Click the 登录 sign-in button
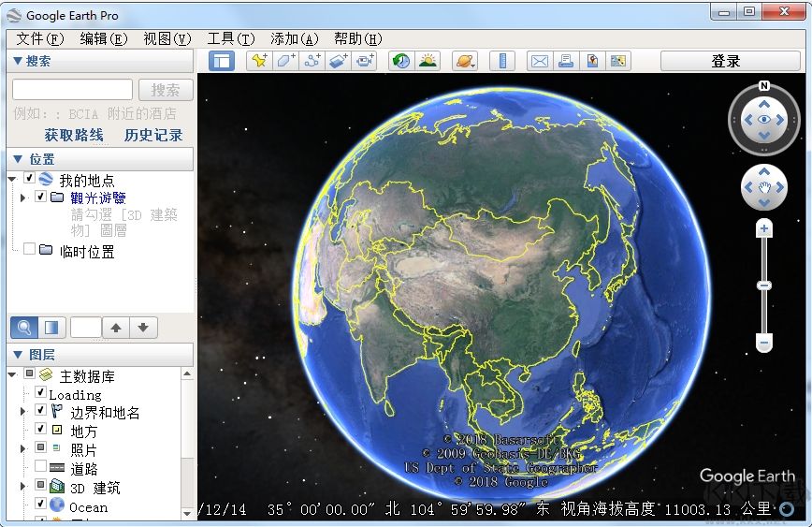 (726, 61)
